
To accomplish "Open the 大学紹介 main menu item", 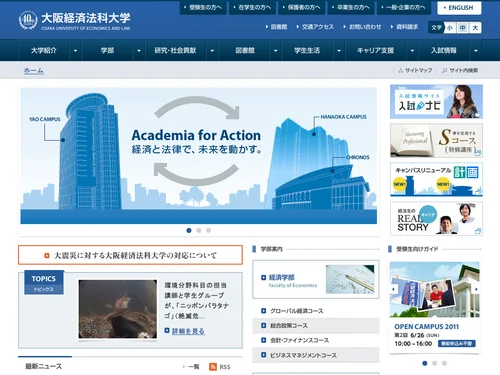I will click(x=44, y=50).
